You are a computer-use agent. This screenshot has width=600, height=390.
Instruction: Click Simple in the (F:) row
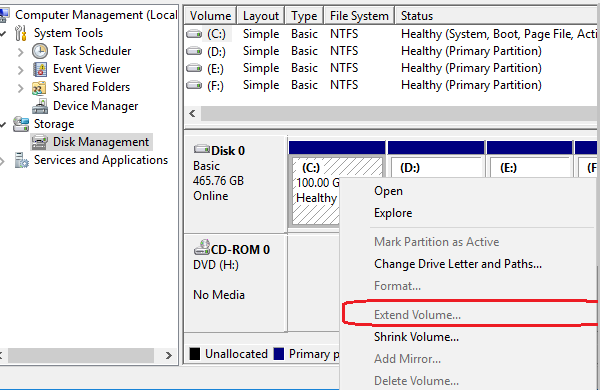point(261,85)
